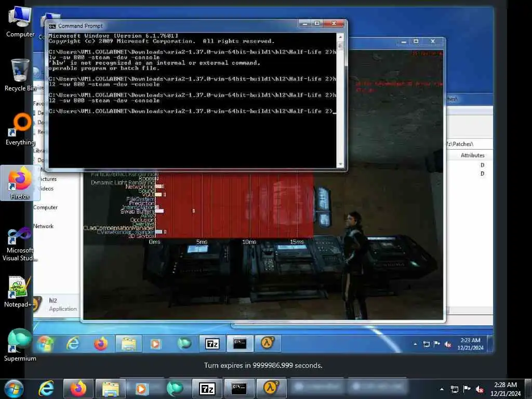Click the Command Prompt title bar icon
532x399 pixels.
pyautogui.click(x=52, y=26)
